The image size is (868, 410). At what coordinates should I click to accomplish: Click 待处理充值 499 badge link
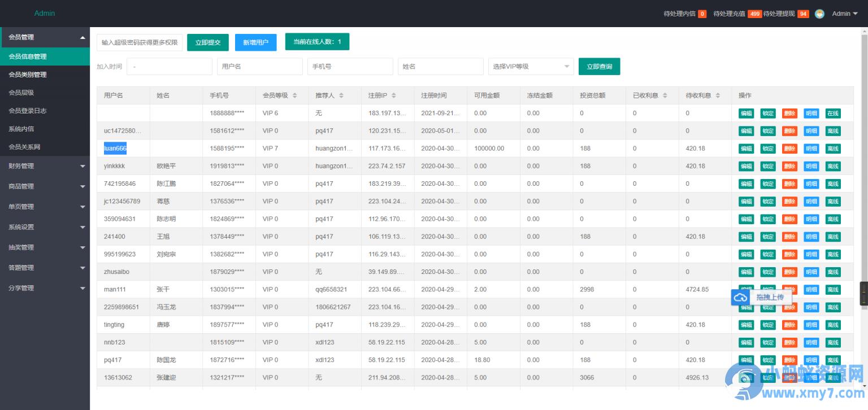point(737,14)
